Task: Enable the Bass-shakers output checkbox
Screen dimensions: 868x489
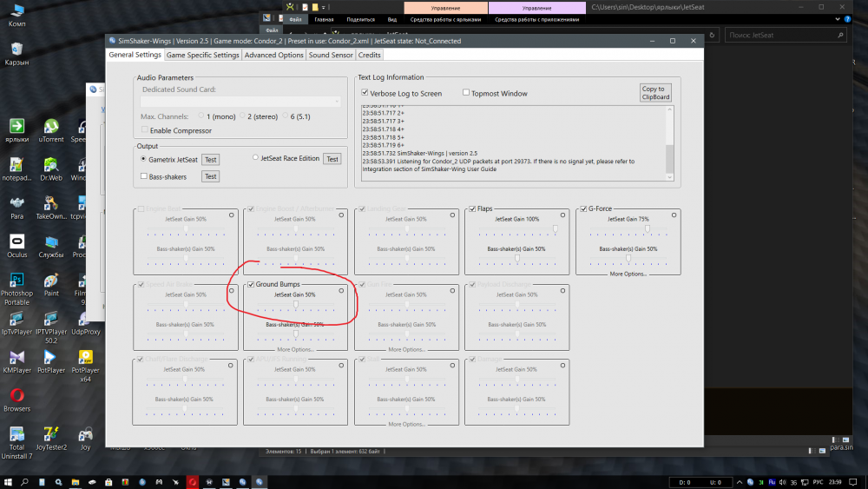Action: (x=144, y=176)
